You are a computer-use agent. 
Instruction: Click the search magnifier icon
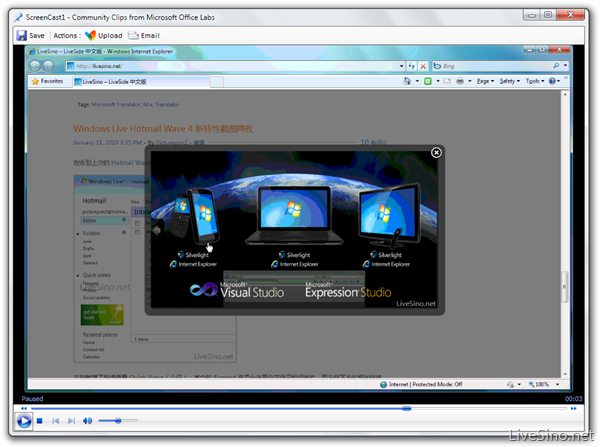[x=556, y=66]
